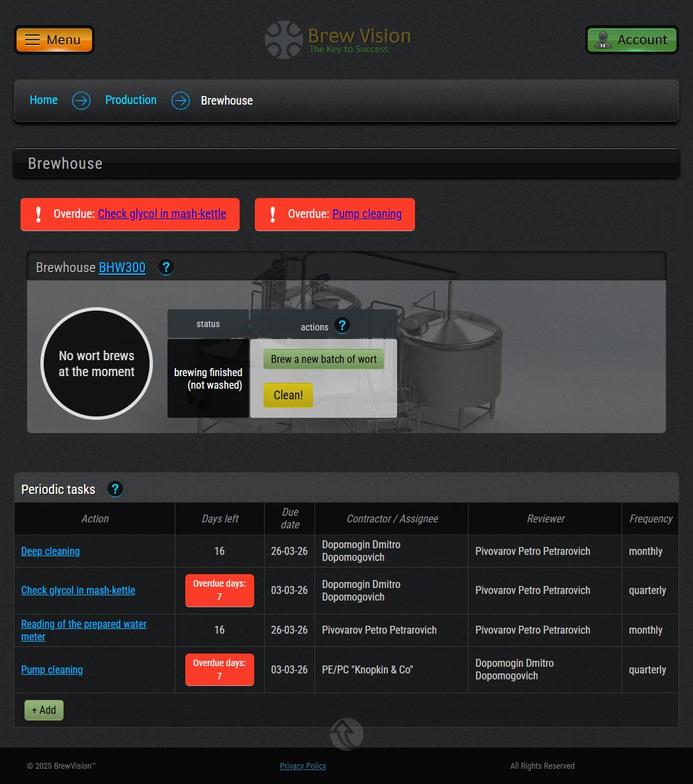
Task: Click the + Add periodic task button
Action: (x=44, y=710)
